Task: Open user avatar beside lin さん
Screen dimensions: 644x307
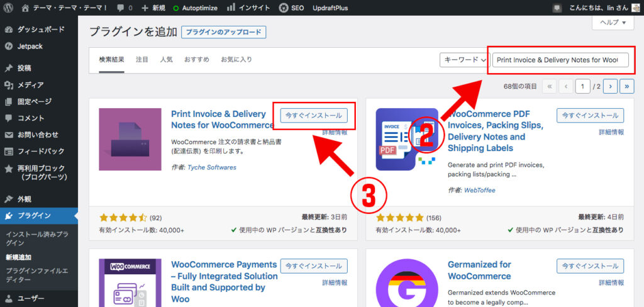Action: (x=635, y=8)
